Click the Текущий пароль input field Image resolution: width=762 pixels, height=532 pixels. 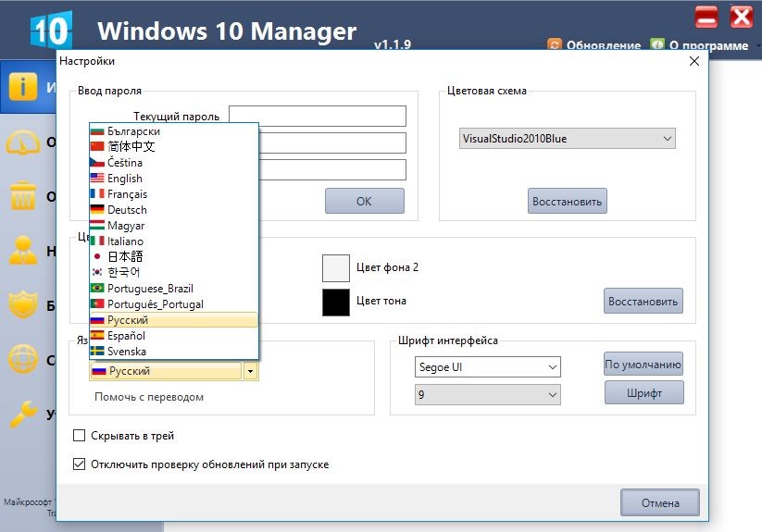point(317,116)
